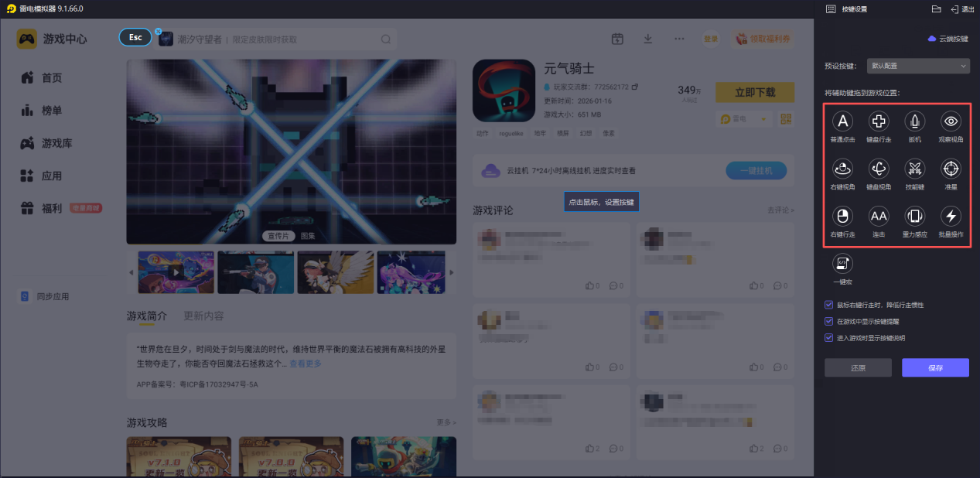
Task: Click 更多 link beside 游戏攻略
Action: point(446,423)
